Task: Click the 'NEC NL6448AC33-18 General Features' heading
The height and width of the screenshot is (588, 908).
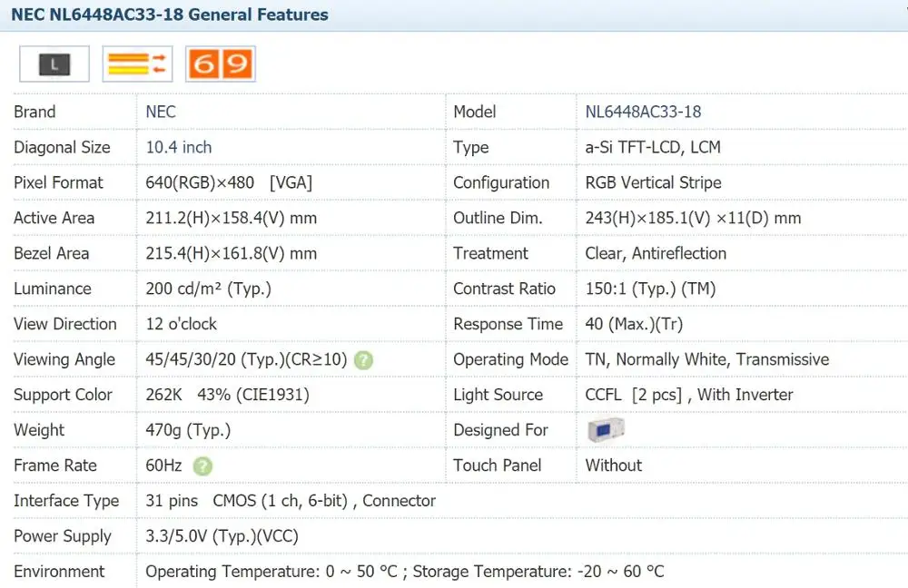Action: 170,15
